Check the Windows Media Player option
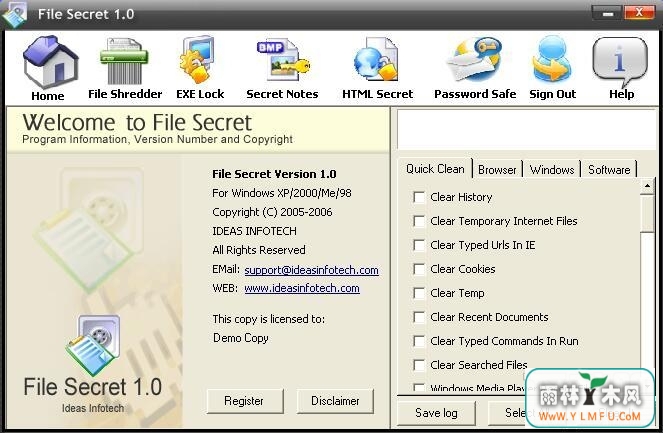This screenshot has height=433, width=663. [419, 388]
